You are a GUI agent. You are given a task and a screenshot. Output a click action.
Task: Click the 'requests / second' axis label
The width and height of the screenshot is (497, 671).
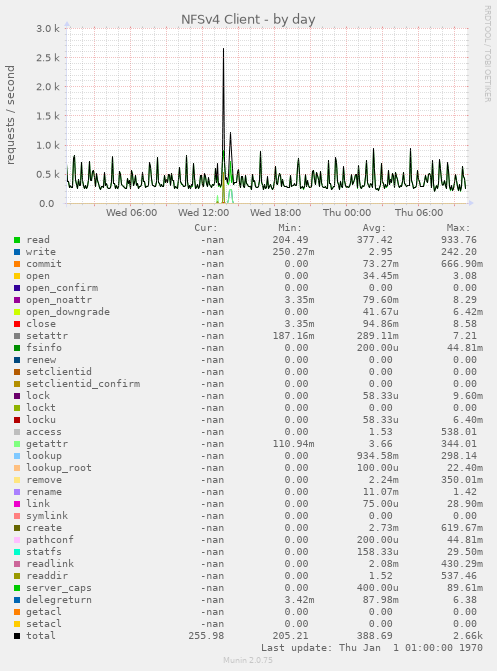coord(10,115)
